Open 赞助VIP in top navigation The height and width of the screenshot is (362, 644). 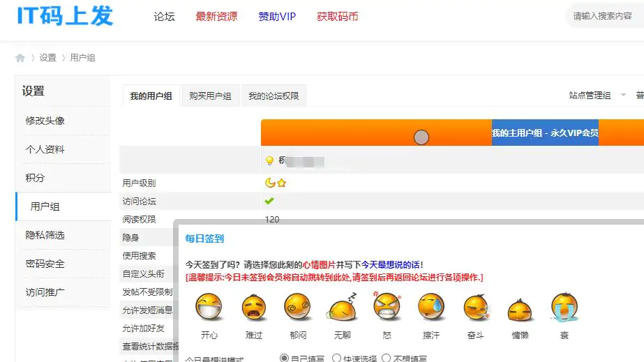click(277, 17)
